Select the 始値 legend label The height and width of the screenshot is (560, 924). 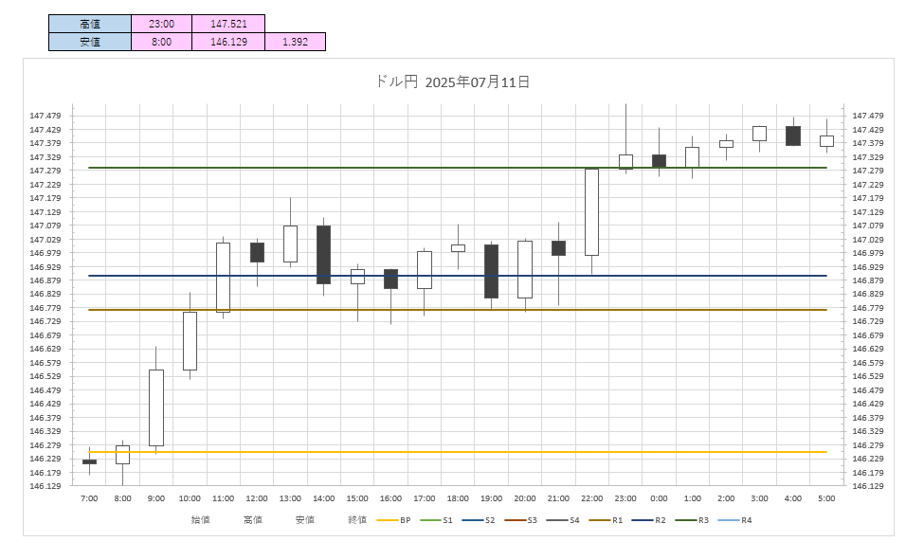200,520
